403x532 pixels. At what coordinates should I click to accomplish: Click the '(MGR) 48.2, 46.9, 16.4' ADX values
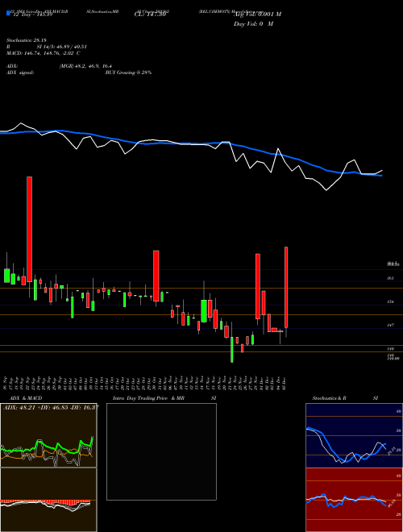coord(85,66)
